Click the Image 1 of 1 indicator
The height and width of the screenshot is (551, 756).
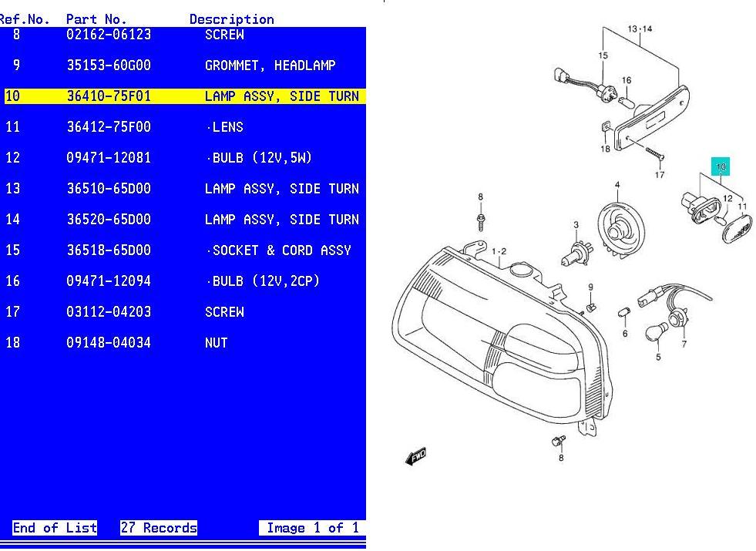click(x=311, y=528)
